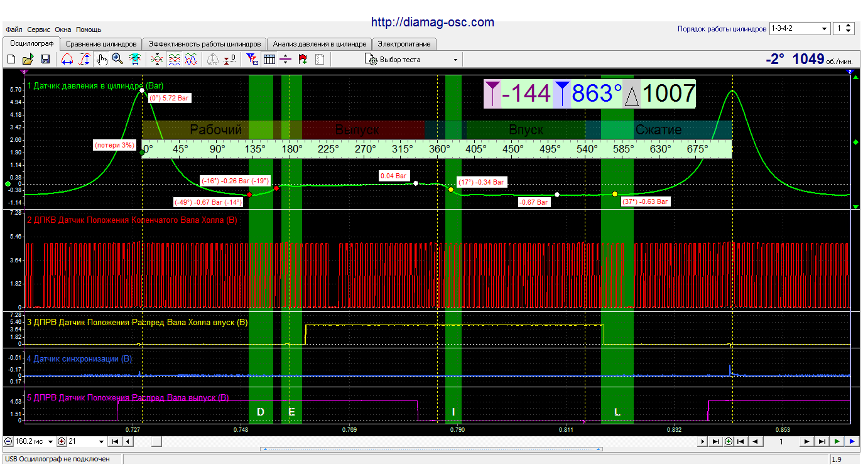Select the magnifier zoom tool
The image size is (868, 467).
pos(117,60)
